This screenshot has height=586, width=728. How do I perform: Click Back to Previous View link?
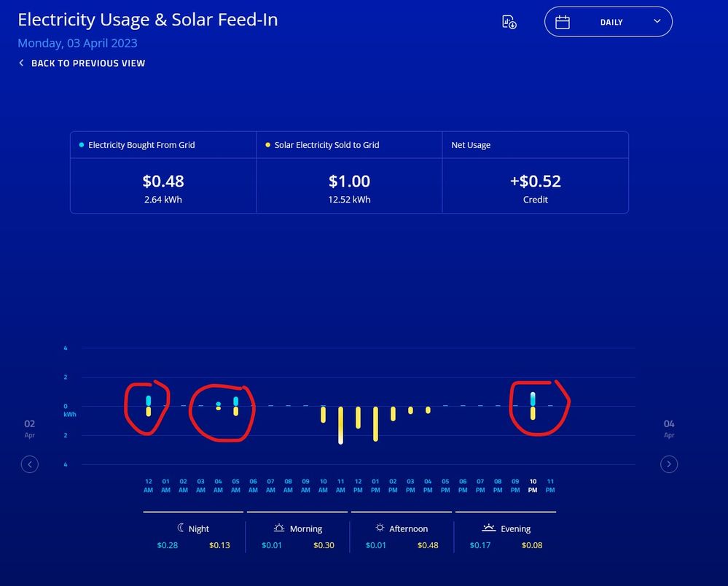pyautogui.click(x=87, y=63)
